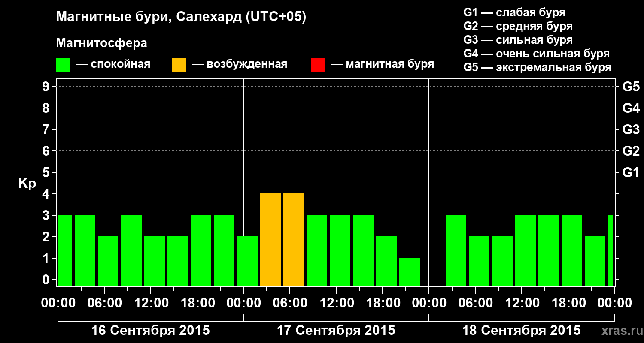Image resolution: width=644 pixels, height=343 pixels.
Task: Click the first orange Kp 4 bar on 17 Сентября
Action: coord(270,240)
